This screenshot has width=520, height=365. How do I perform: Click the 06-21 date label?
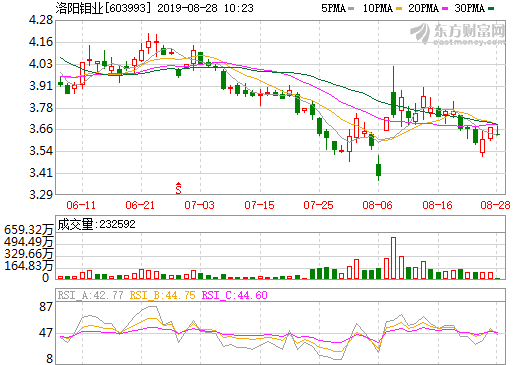click(x=140, y=205)
